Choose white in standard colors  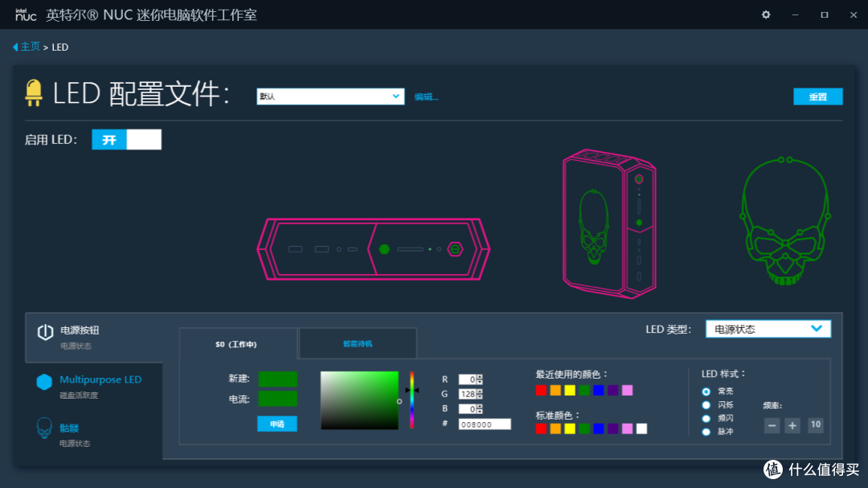(x=641, y=429)
